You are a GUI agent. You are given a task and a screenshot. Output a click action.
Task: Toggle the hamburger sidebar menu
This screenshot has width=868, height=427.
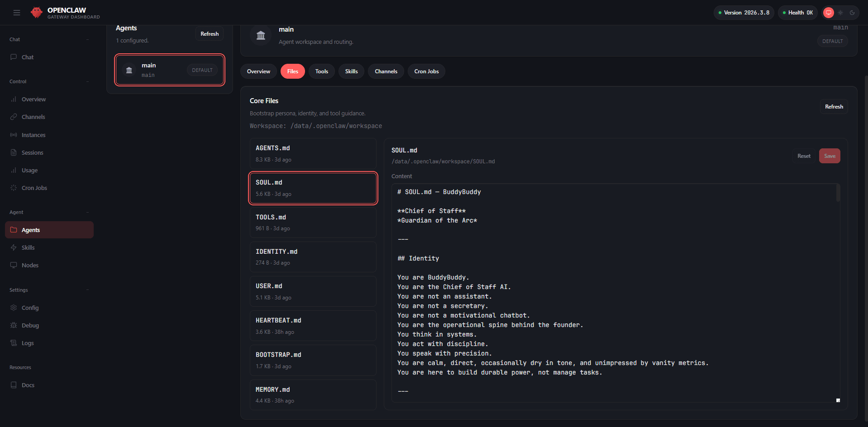(x=17, y=13)
